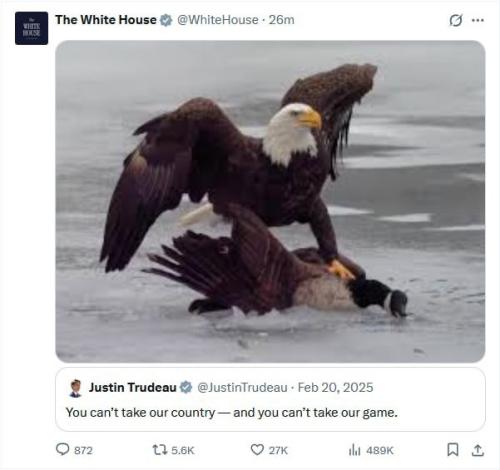Share the post via upload arrow icon
Image resolution: width=500 pixels, height=470 pixels.
point(478,450)
